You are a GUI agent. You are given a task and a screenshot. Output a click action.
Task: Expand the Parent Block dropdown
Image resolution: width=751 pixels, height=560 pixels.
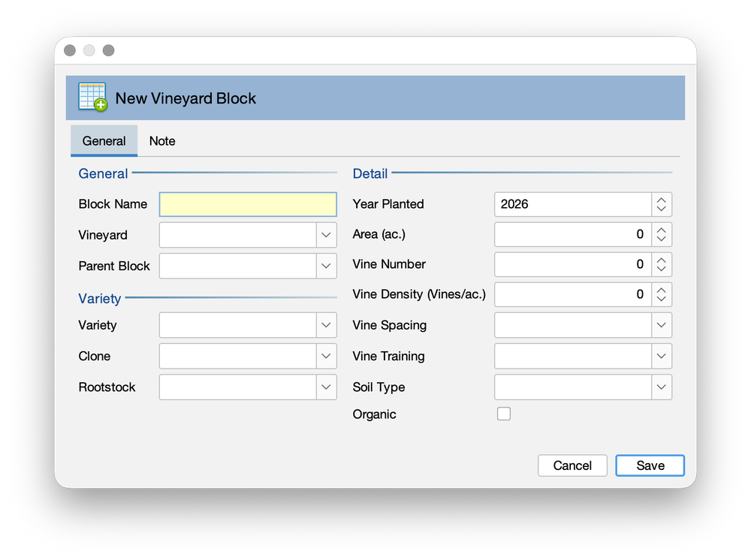(x=326, y=266)
